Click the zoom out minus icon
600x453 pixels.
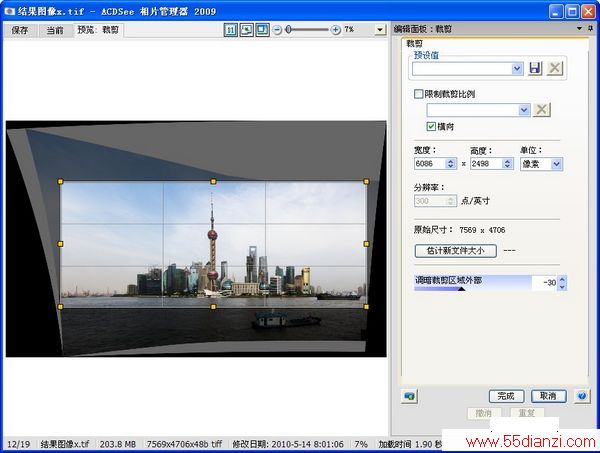coord(278,30)
